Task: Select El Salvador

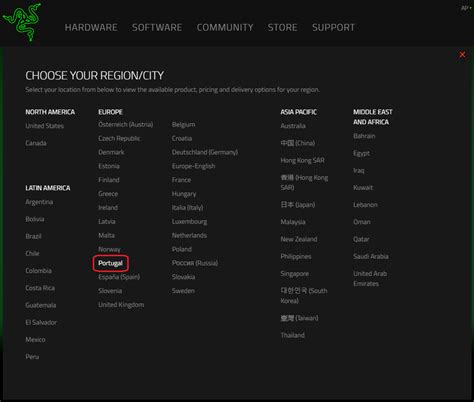Action: 41,322
